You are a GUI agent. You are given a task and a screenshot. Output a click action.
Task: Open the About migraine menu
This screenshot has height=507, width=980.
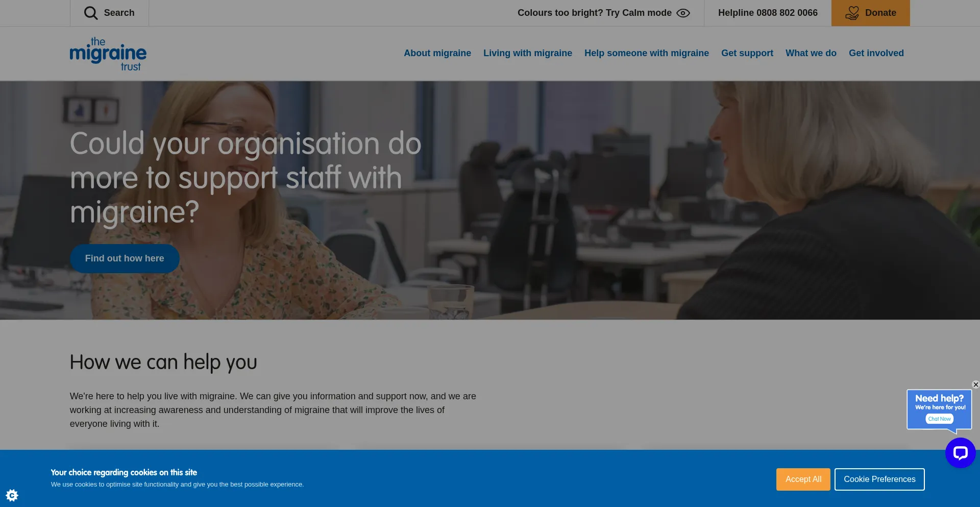(x=437, y=53)
